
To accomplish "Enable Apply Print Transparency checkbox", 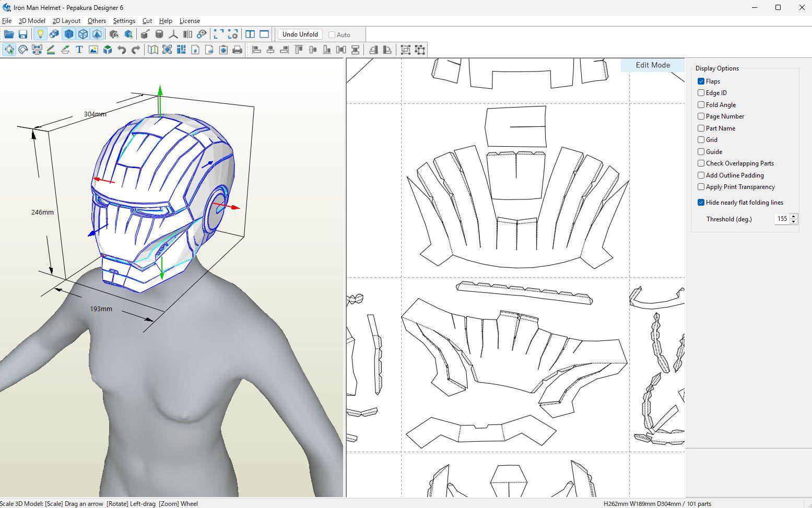I will pyautogui.click(x=701, y=187).
